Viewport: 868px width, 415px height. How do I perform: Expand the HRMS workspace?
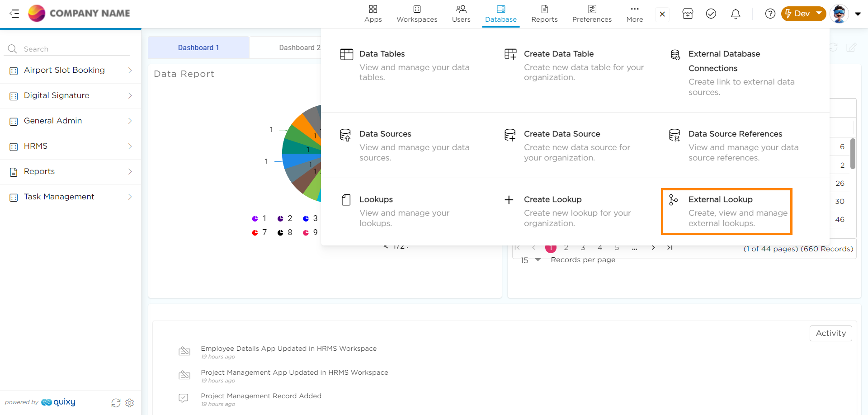point(71,146)
